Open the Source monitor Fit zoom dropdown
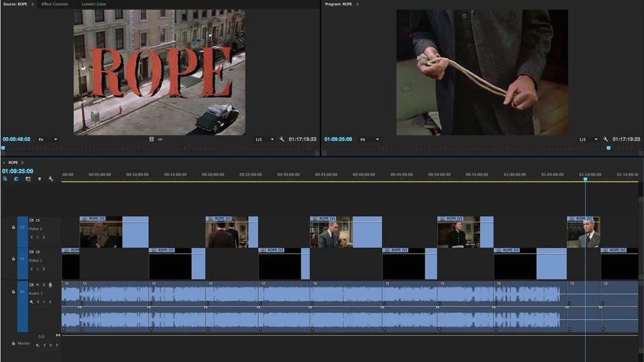644x362 pixels. [48, 139]
